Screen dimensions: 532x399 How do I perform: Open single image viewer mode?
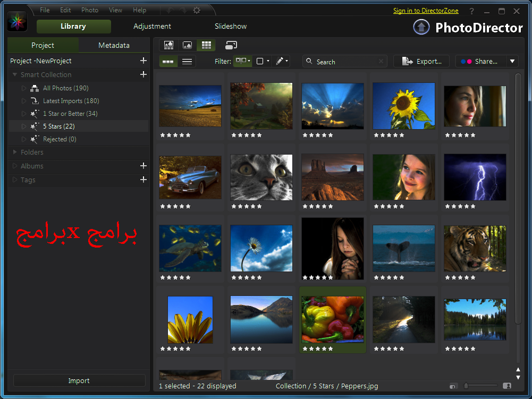(x=187, y=45)
